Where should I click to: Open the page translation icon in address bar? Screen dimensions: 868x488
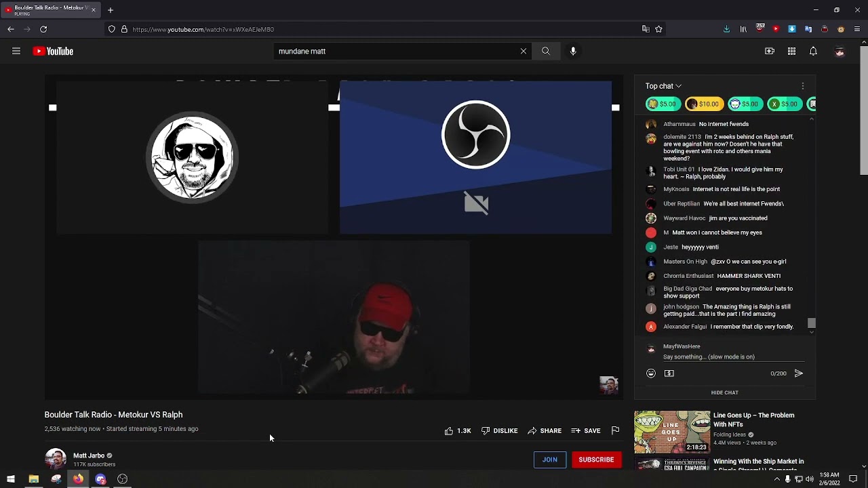point(646,29)
